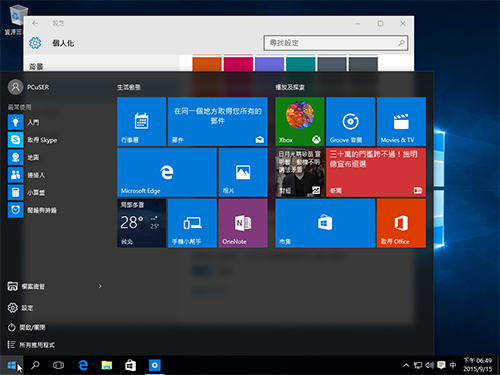Open Store from the taskbar

click(130, 365)
